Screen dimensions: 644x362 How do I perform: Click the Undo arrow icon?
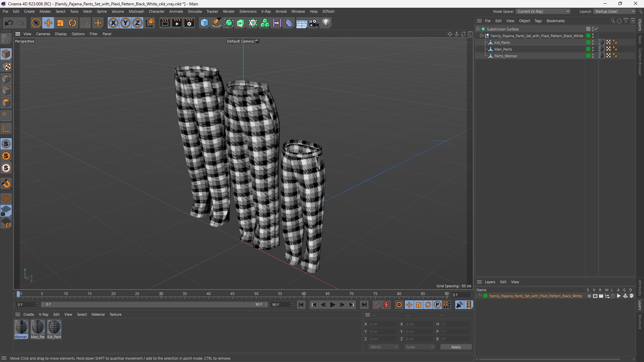coord(9,23)
